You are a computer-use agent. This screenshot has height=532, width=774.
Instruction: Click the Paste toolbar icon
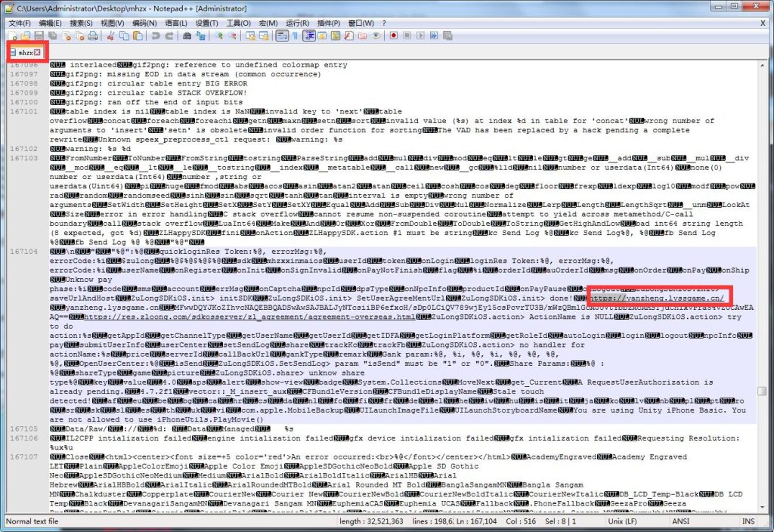point(138,36)
